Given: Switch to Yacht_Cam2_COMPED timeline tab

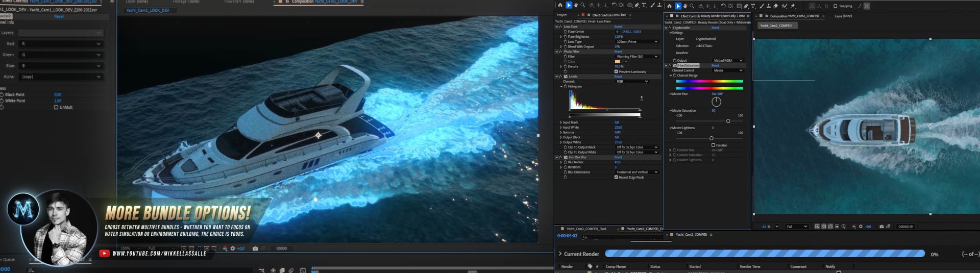Looking at the screenshot, I should (x=691, y=235).
